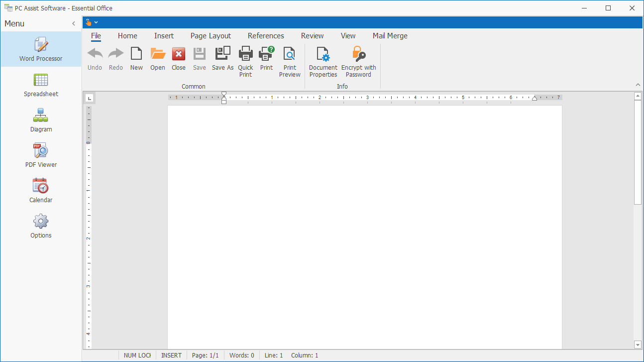Click the vertical scrollbar thumb
Viewport: 644px width, 362px height.
coord(638,152)
